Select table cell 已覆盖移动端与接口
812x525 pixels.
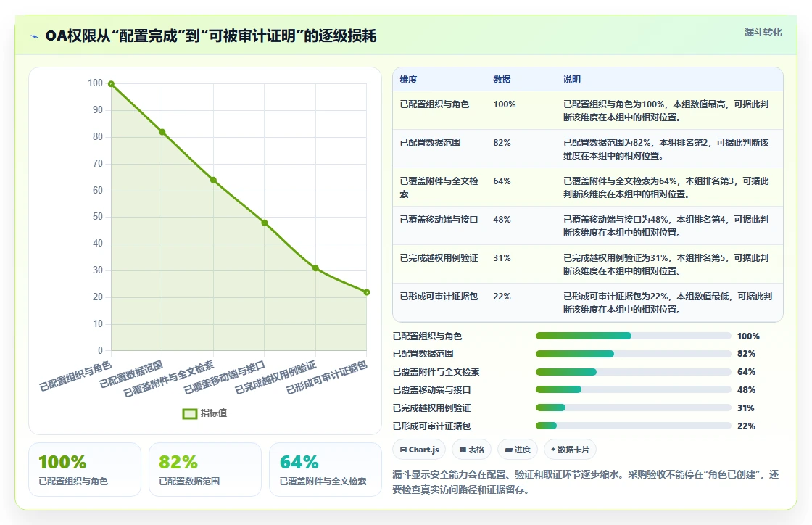click(x=439, y=220)
